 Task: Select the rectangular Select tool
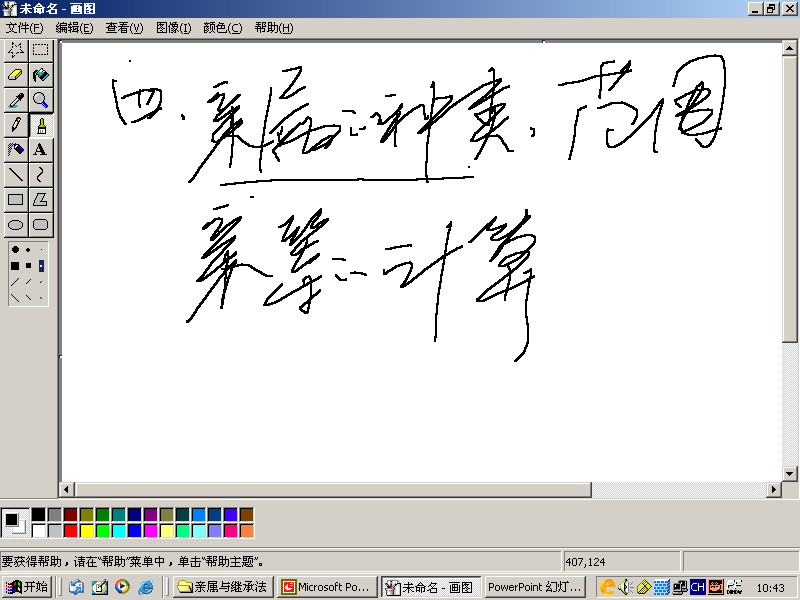coord(41,50)
